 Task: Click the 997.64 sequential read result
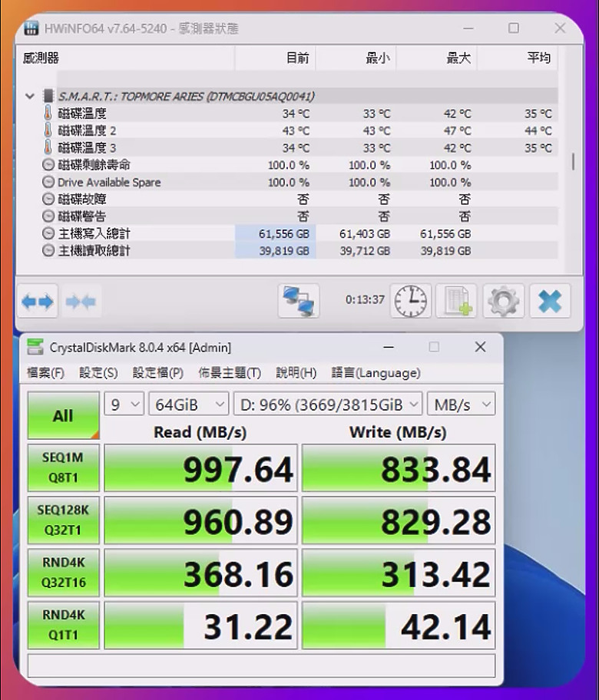pos(200,468)
